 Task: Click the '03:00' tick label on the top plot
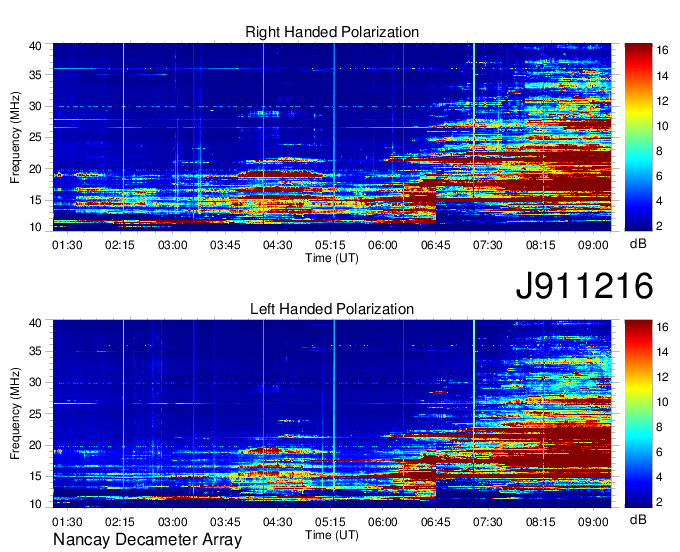(x=172, y=245)
